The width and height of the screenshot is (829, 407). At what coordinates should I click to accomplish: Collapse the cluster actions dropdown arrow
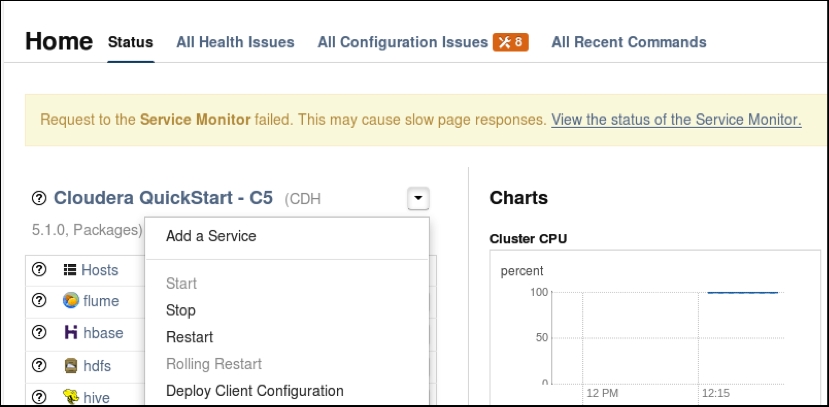tap(418, 199)
